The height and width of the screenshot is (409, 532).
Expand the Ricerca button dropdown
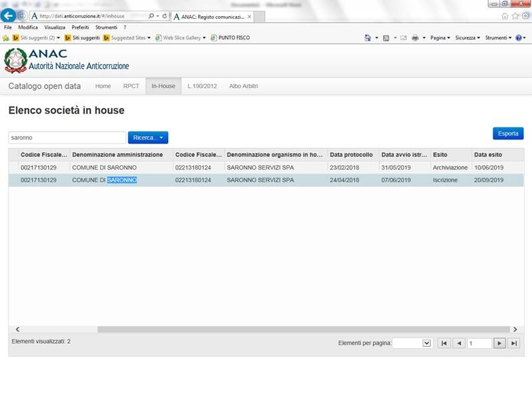pyautogui.click(x=148, y=137)
